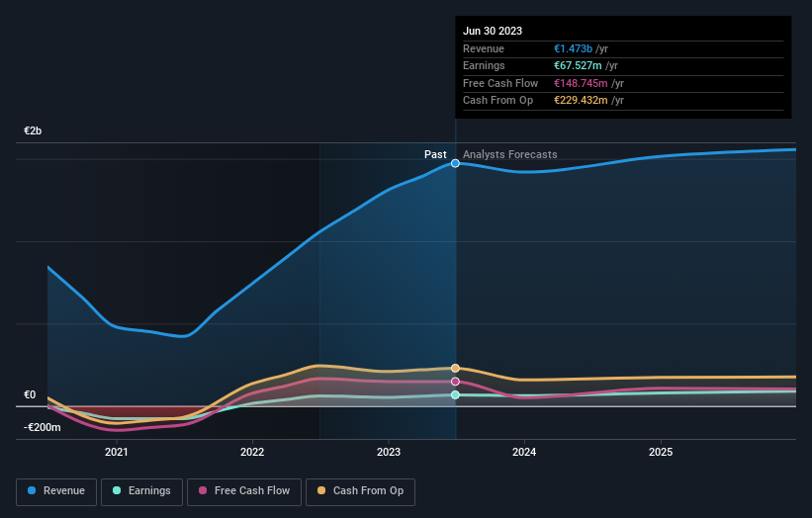Click the 2025 x-axis label
812x518 pixels.
(661, 452)
